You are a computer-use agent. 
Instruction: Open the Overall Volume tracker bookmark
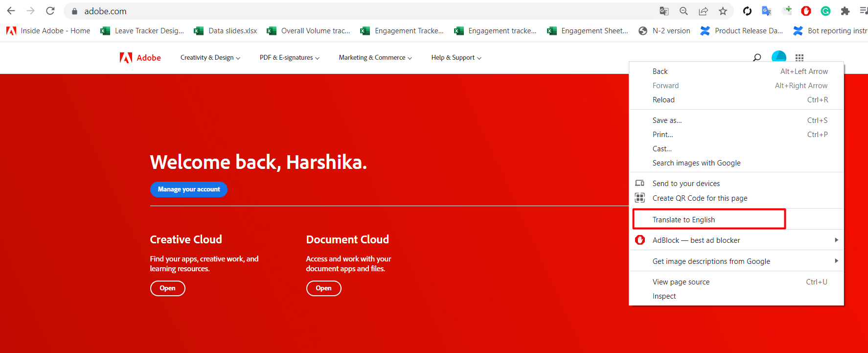[x=308, y=31]
